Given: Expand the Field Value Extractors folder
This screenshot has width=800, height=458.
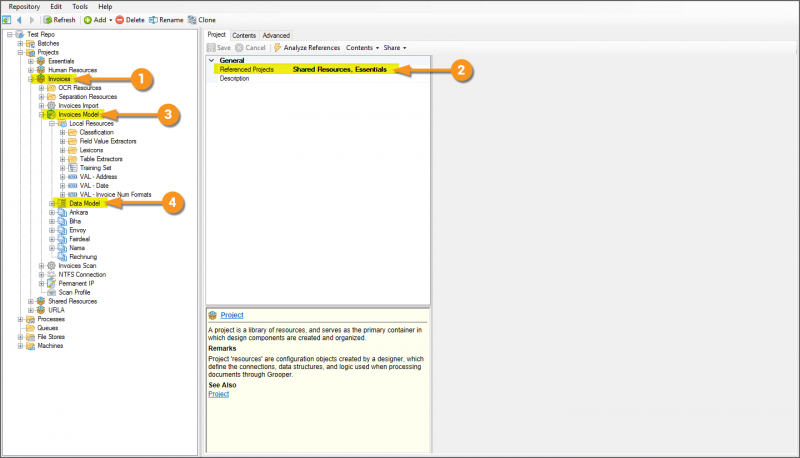Looking at the screenshot, I should (x=62, y=141).
